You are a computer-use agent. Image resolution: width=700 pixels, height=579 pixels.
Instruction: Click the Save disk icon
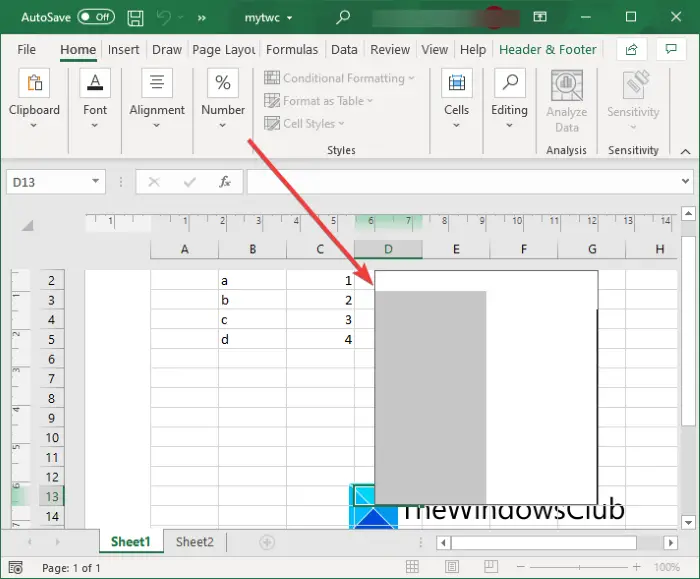click(135, 18)
